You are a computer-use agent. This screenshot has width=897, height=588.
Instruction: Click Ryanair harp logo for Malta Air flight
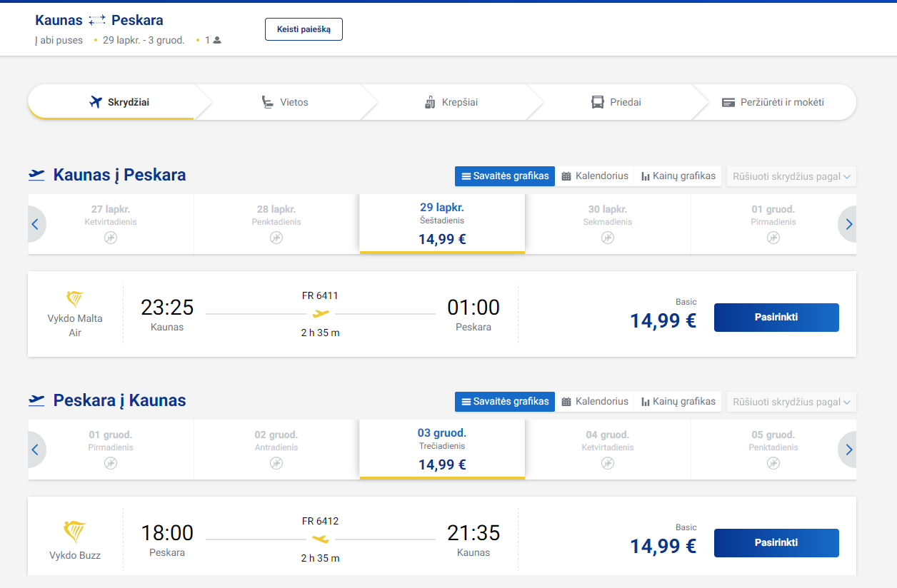75,299
